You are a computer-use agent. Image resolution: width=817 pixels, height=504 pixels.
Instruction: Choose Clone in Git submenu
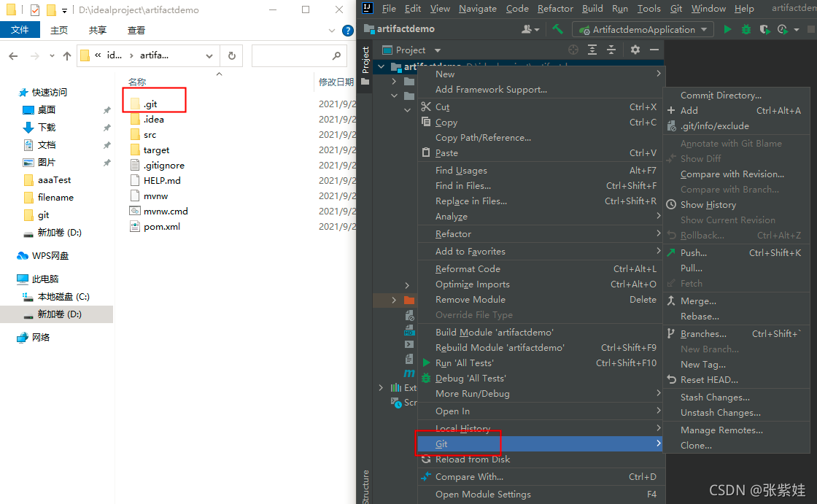pos(736,446)
